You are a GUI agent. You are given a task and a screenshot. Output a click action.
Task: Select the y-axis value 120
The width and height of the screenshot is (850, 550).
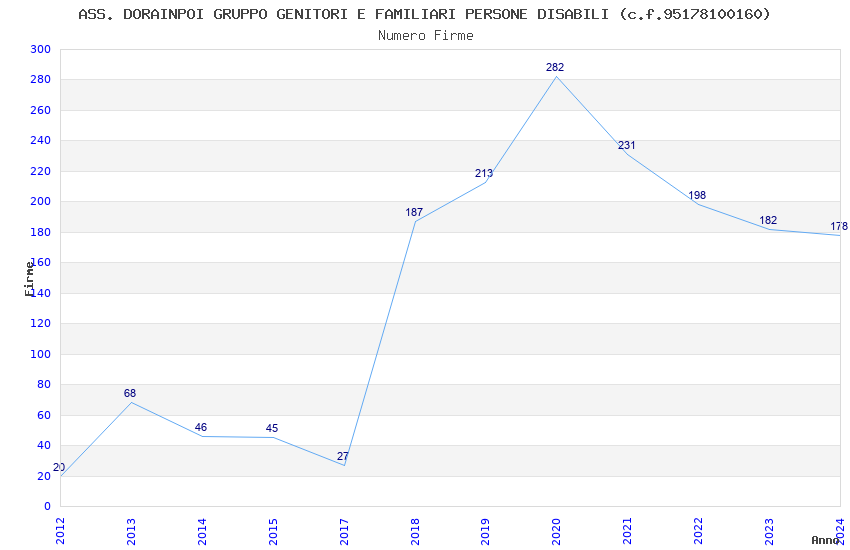(x=41, y=323)
